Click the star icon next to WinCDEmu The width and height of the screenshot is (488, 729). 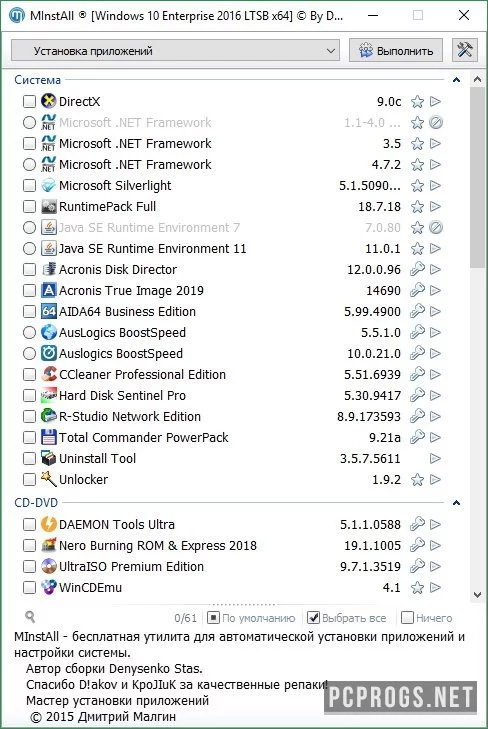[417, 588]
